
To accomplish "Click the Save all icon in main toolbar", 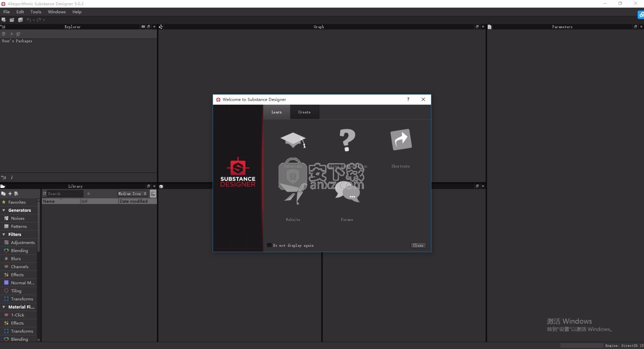I will [21, 20].
